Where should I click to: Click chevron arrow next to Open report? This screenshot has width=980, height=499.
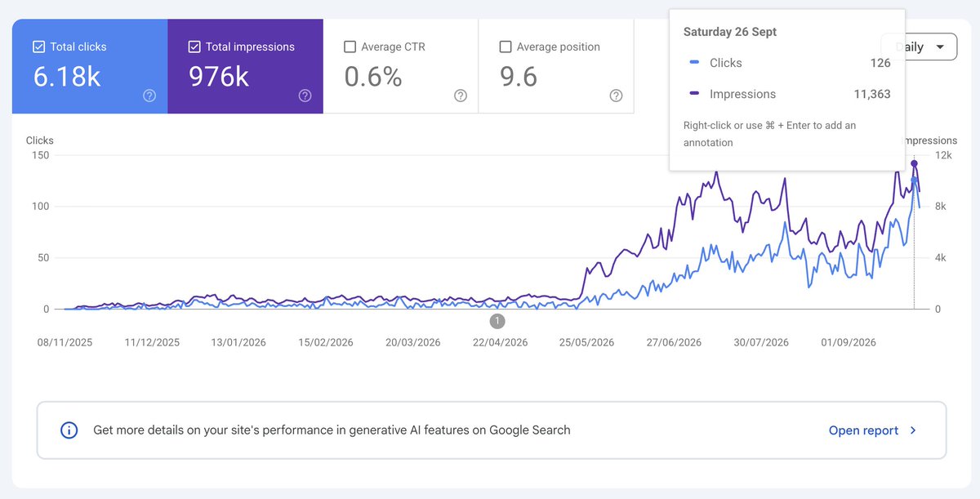pos(913,430)
